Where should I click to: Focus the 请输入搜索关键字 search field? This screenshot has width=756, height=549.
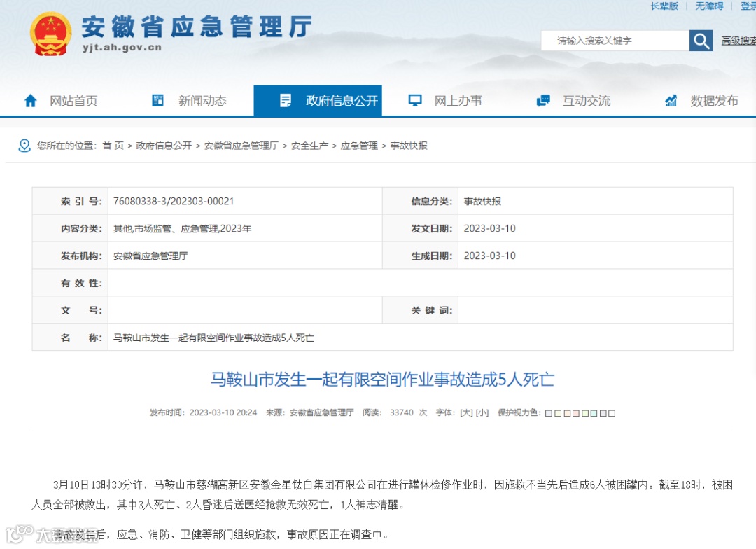(x=615, y=41)
